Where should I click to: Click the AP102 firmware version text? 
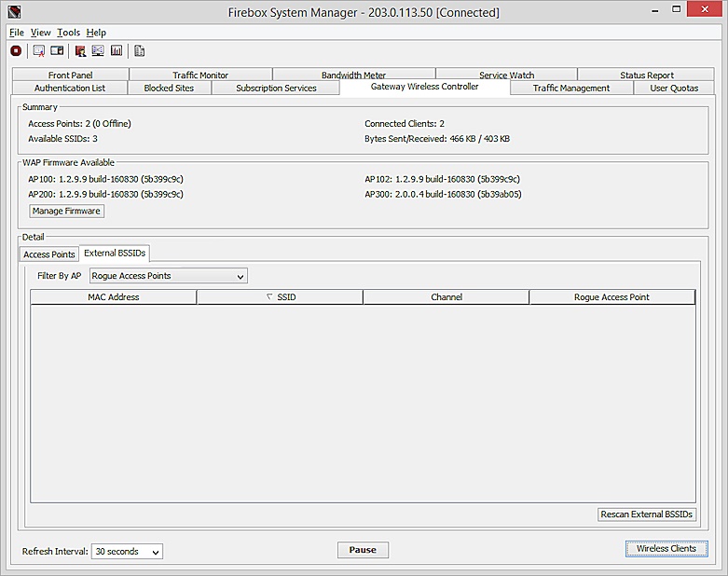coord(443,179)
